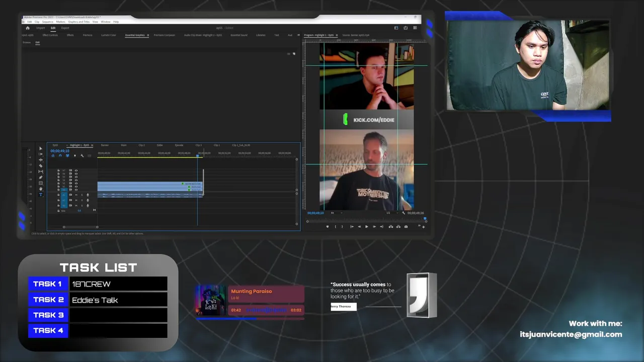Screen dimensions: 644x362
Task: Step forward one frame in Program monitor
Action: point(374,227)
